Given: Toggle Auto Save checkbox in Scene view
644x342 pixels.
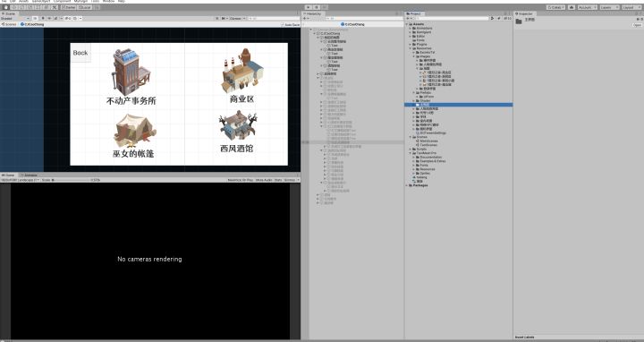Looking at the screenshot, I should click(x=291, y=25).
